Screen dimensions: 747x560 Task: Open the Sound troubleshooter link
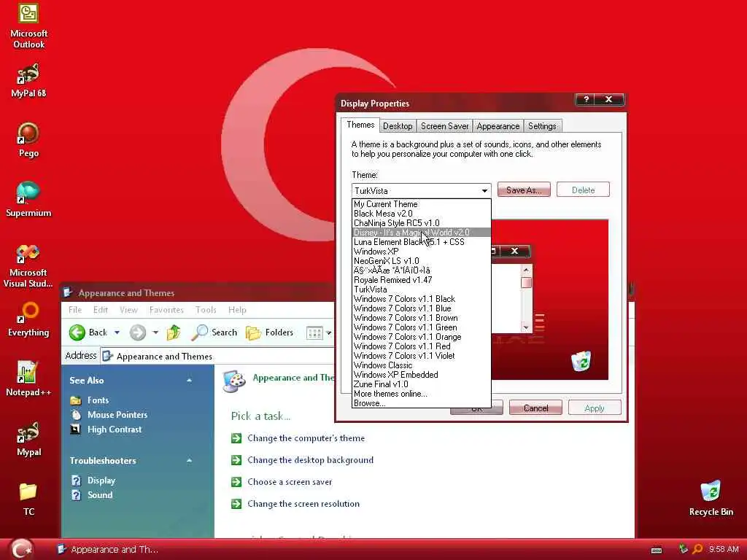(99, 495)
